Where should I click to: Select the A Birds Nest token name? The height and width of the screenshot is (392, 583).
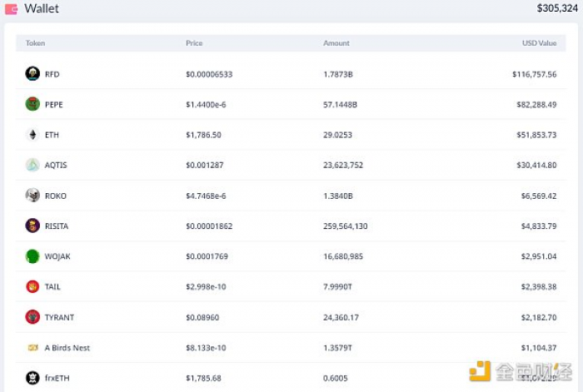67,348
